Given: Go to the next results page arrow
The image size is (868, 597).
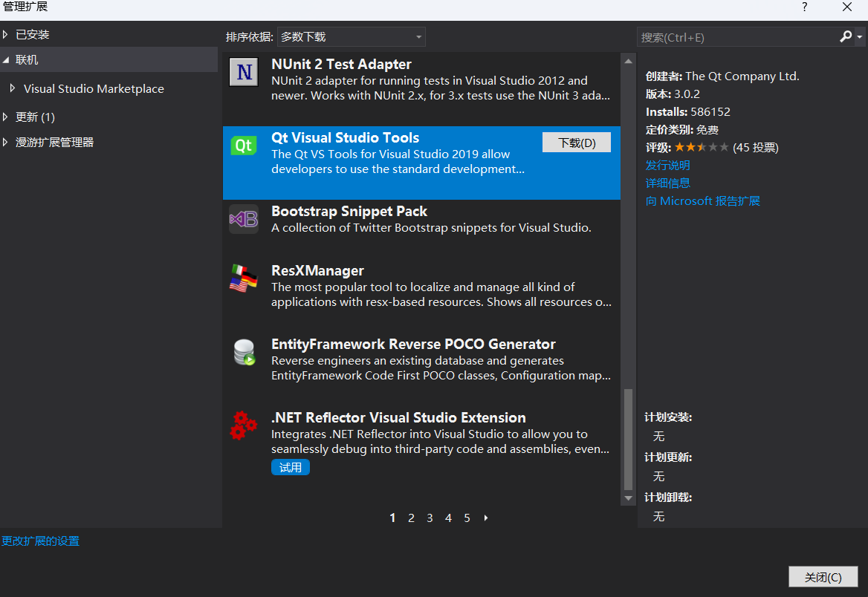Looking at the screenshot, I should point(486,518).
